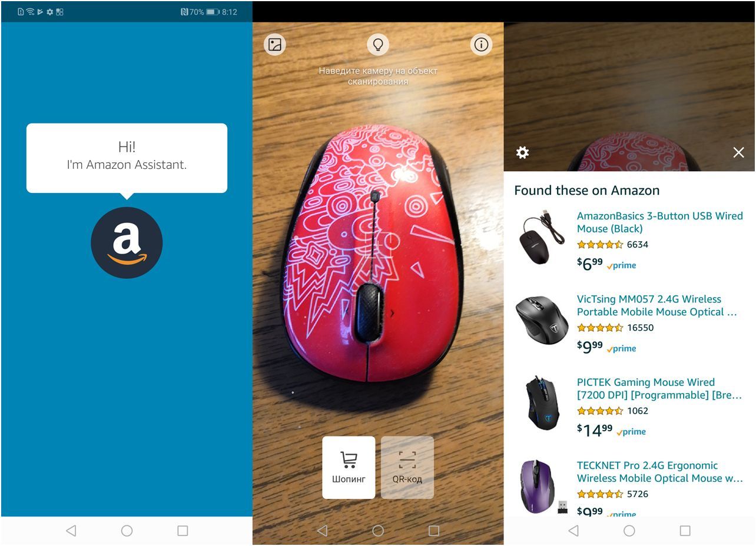Open settings gear in results panel
756x546 pixels.
tap(522, 152)
